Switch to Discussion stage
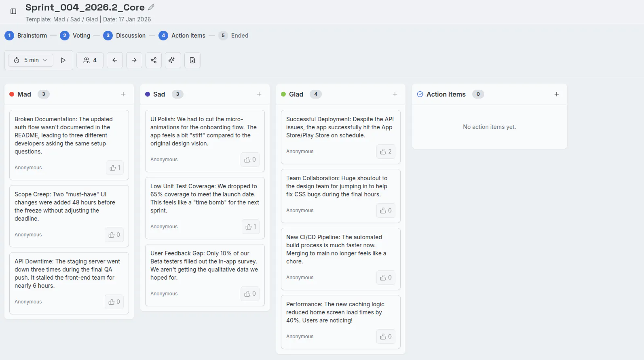The width and height of the screenshot is (644, 360). click(125, 36)
